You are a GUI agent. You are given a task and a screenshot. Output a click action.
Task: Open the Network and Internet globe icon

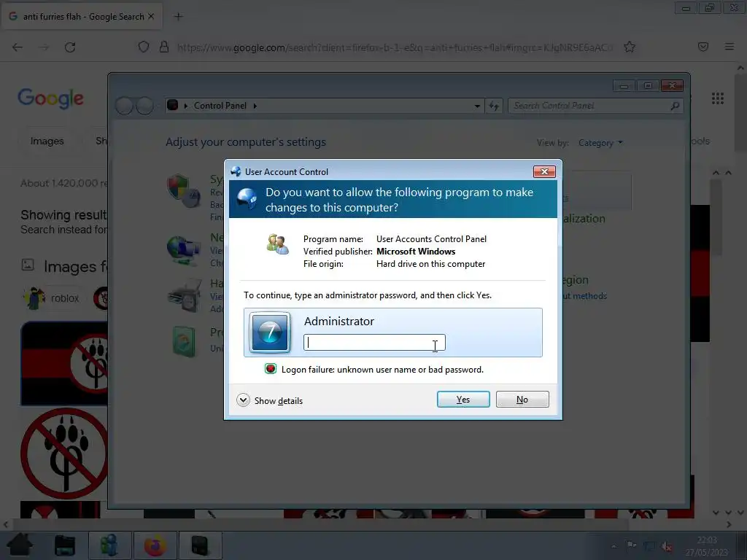coord(184,249)
